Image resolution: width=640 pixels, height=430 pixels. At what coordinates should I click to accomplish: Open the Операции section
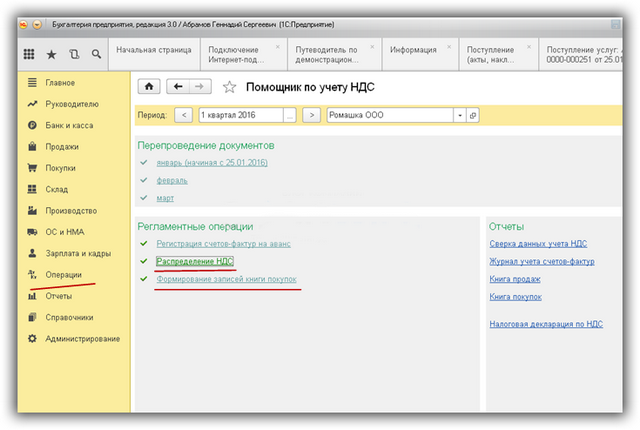pyautogui.click(x=63, y=275)
